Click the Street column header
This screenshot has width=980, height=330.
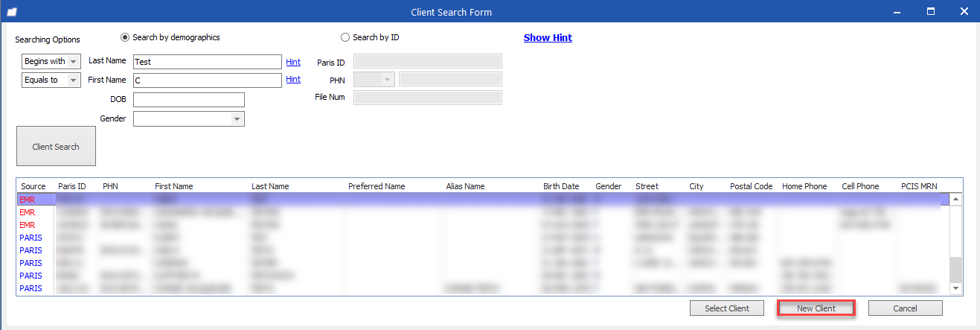click(647, 186)
